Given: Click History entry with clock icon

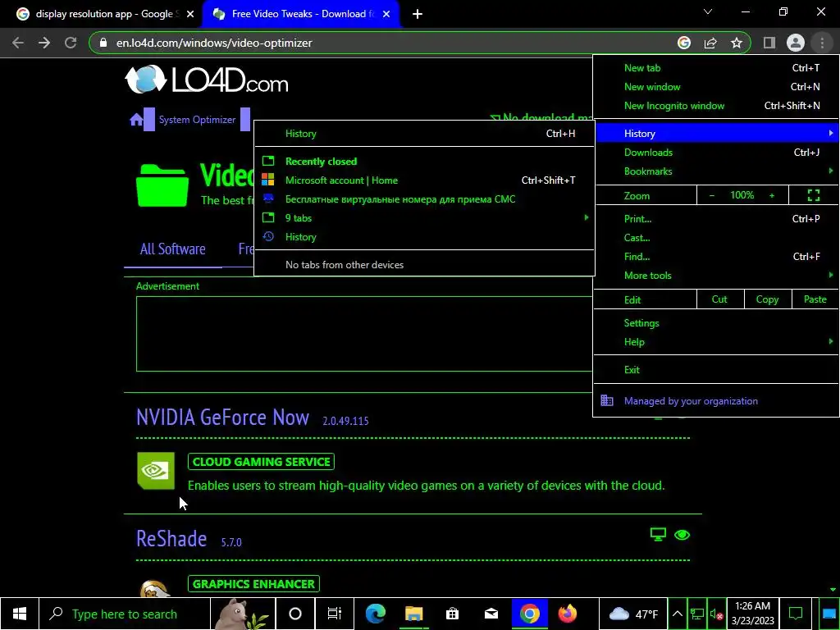Looking at the screenshot, I should (x=424, y=237).
